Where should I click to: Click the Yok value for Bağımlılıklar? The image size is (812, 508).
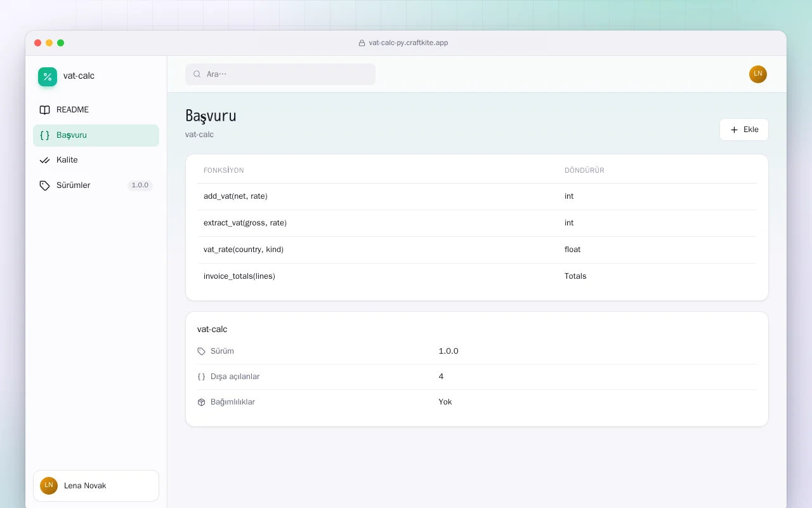coord(445,402)
